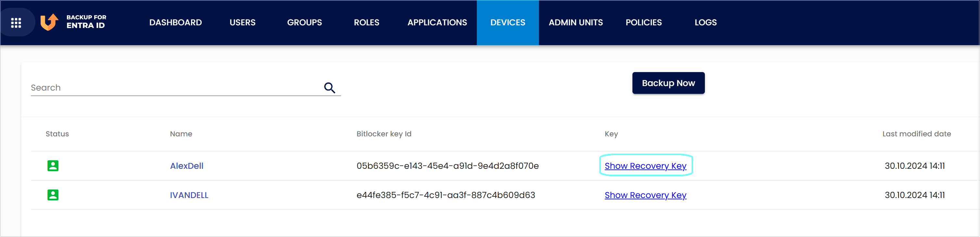Open the IVANDELL device link
This screenshot has width=980, height=237.
point(189,195)
